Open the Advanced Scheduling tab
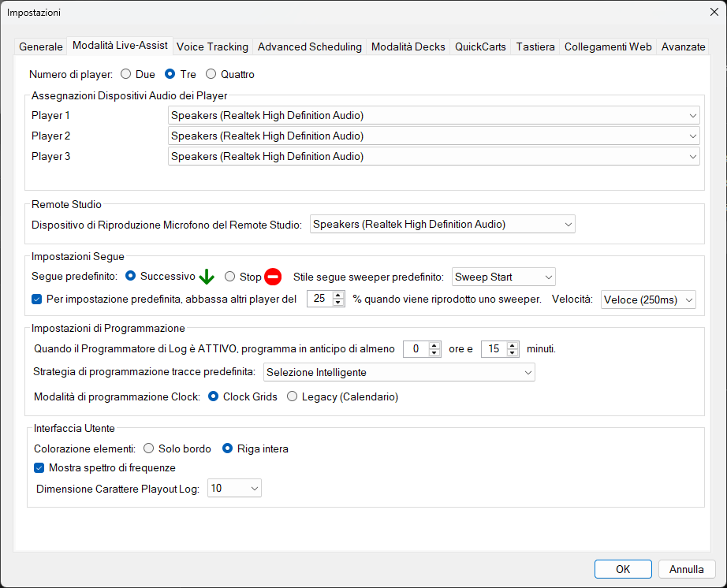The height and width of the screenshot is (588, 727). coord(309,47)
